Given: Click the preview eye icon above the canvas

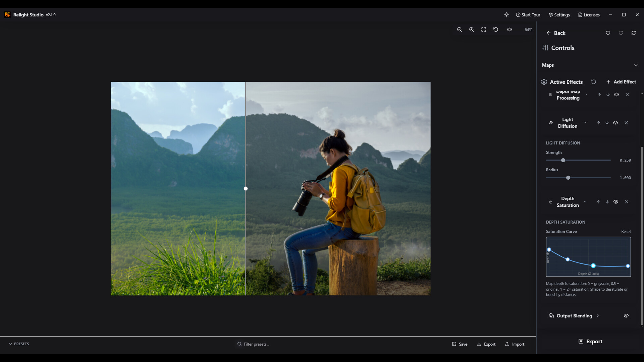Looking at the screenshot, I should pos(509,29).
